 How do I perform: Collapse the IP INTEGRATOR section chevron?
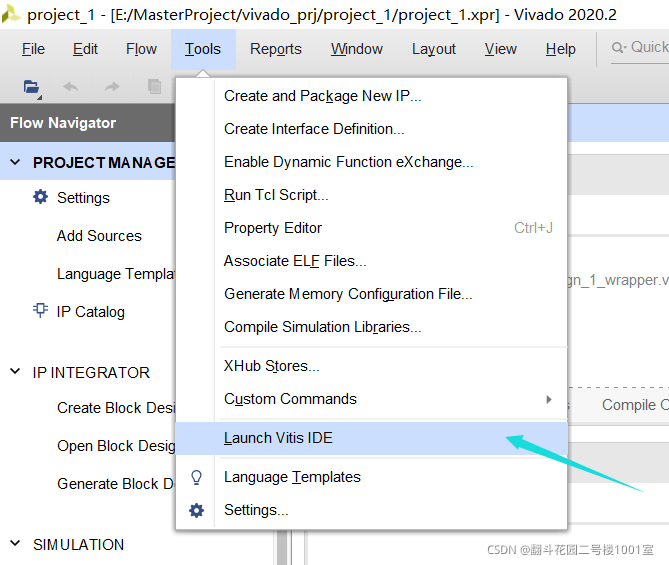pos(15,372)
